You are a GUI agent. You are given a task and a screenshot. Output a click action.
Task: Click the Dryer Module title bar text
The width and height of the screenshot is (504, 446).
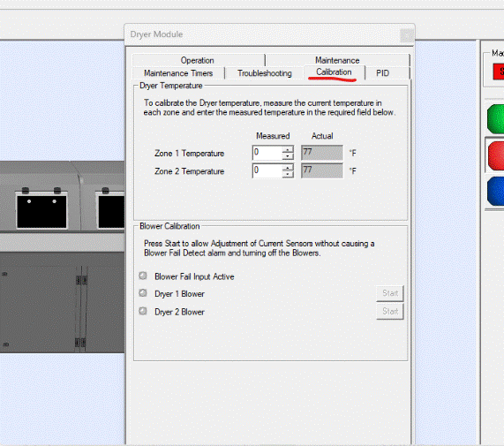click(156, 34)
